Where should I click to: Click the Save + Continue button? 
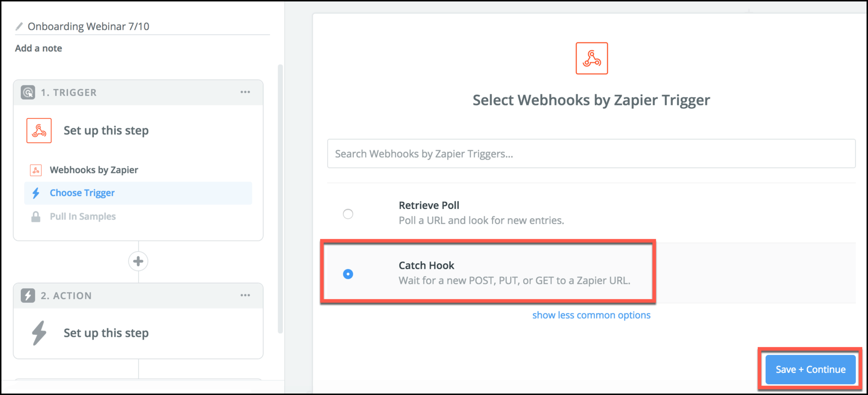pyautogui.click(x=811, y=369)
